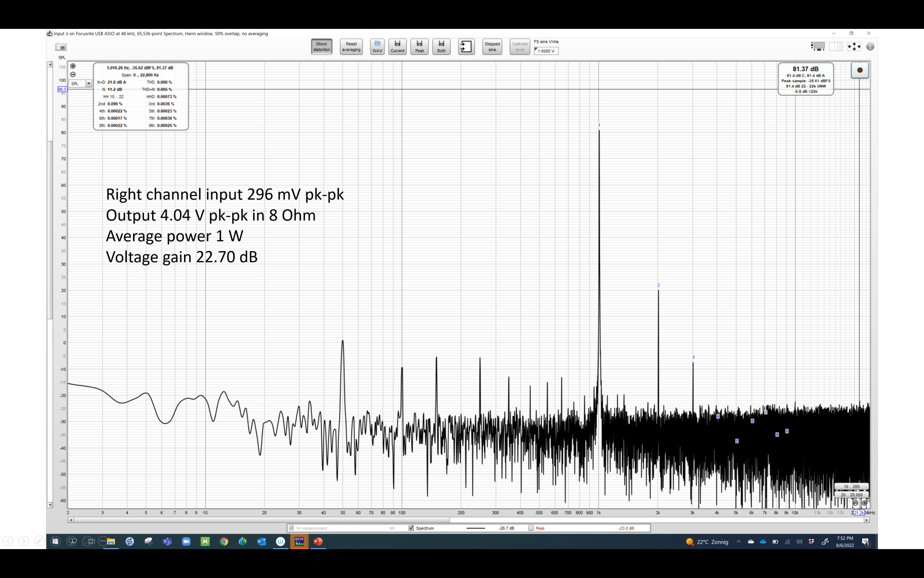Click the horizontal scrollbar right arrow
This screenshot has width=924, height=578.
(867, 520)
